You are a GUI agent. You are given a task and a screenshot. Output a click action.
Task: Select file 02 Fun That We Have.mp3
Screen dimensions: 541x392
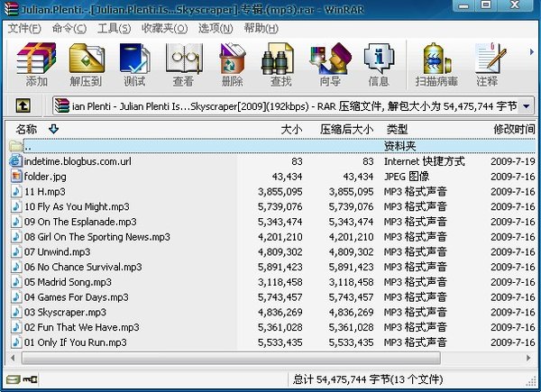(81, 327)
